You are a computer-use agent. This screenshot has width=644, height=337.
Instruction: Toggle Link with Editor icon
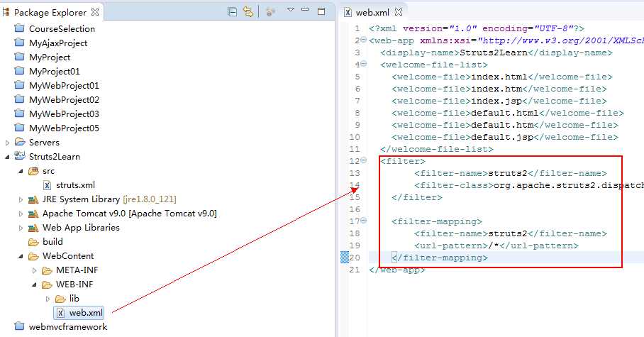click(248, 12)
